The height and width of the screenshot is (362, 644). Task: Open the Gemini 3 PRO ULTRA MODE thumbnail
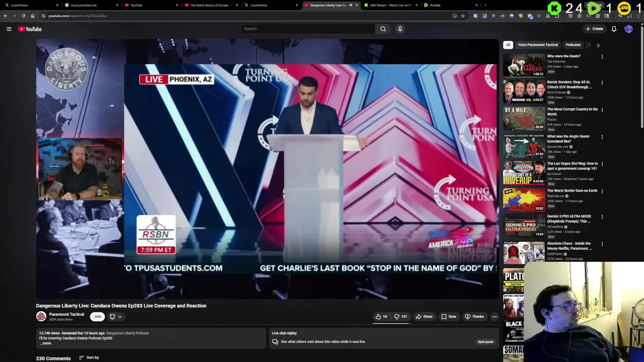pos(524,226)
